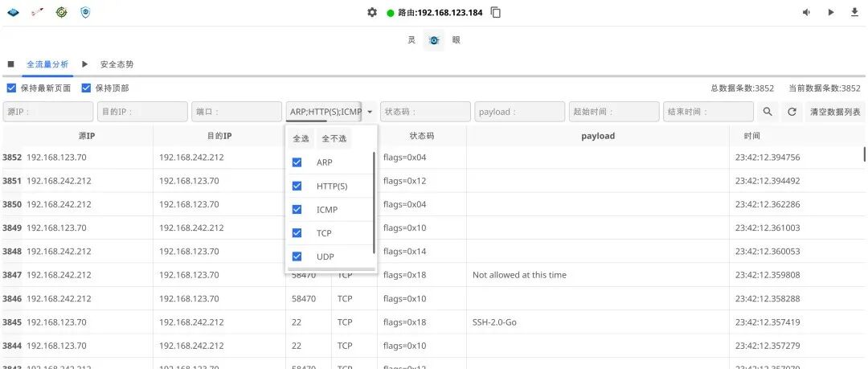
Task: Click port 58470 in row 3846
Action: [304, 298]
